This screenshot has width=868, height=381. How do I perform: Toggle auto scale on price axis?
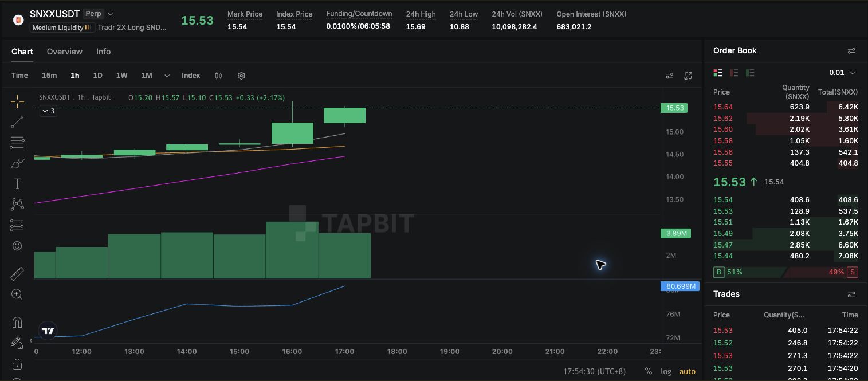[x=687, y=371]
